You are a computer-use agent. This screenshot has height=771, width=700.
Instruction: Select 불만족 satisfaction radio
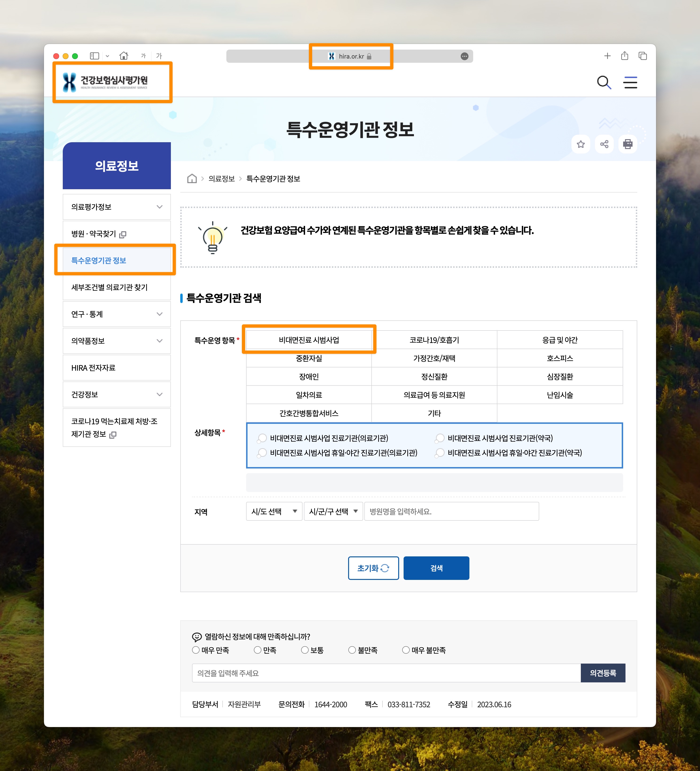click(352, 650)
